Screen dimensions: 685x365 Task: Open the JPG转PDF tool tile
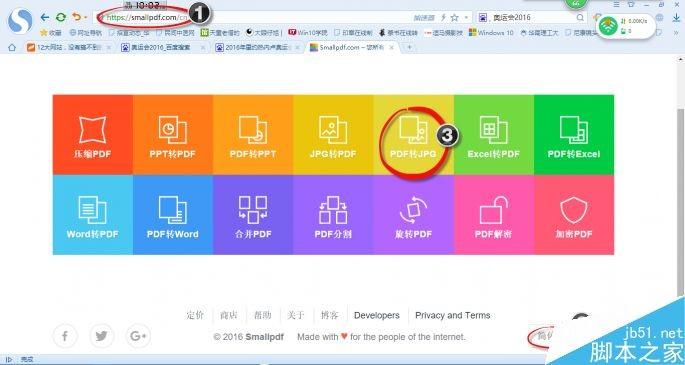click(333, 134)
